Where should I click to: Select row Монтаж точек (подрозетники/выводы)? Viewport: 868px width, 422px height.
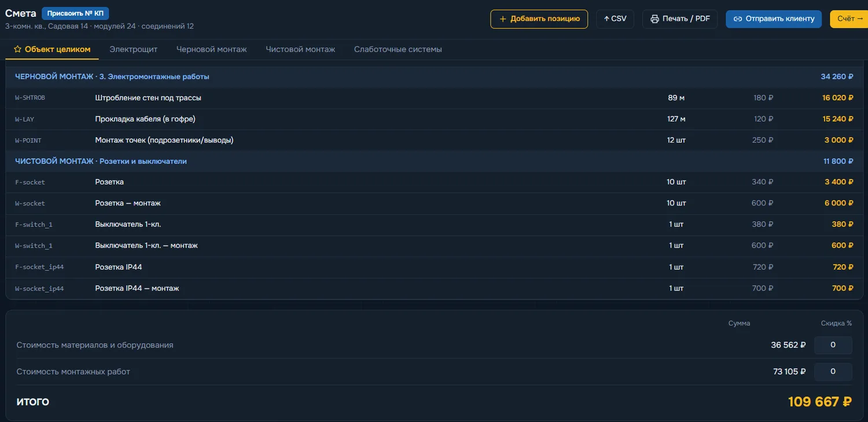click(434, 140)
